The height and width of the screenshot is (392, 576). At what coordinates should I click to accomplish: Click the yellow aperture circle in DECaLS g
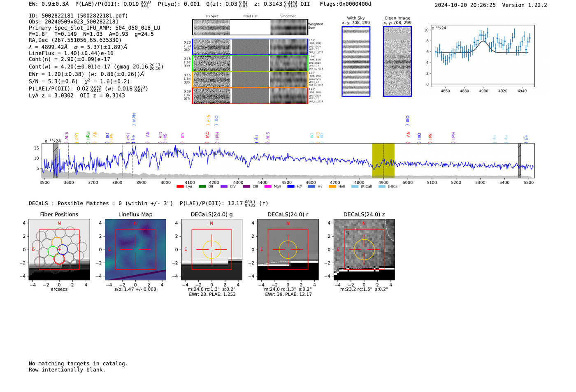212,249
